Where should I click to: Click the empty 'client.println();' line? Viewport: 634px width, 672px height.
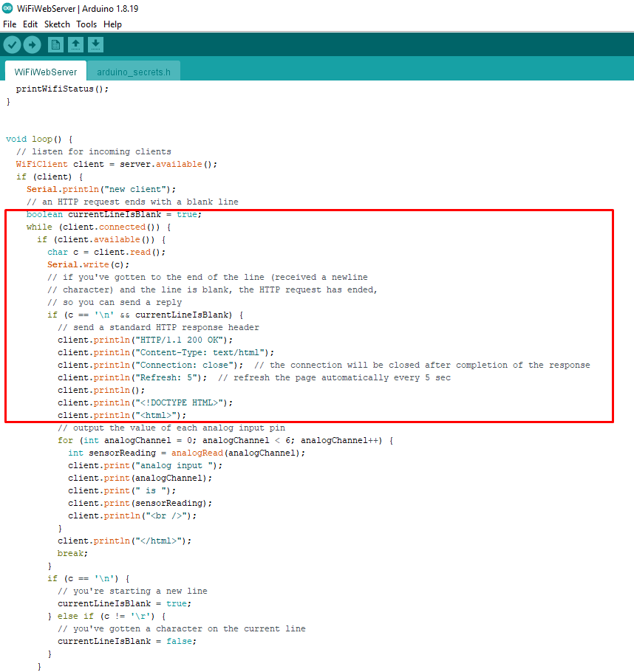click(x=101, y=390)
